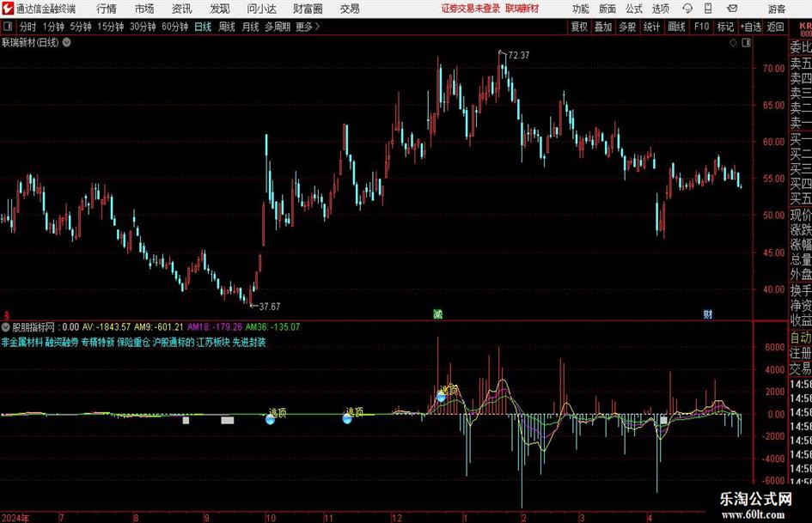Click the 叠加 overlay button
The width and height of the screenshot is (812, 523).
[603, 27]
